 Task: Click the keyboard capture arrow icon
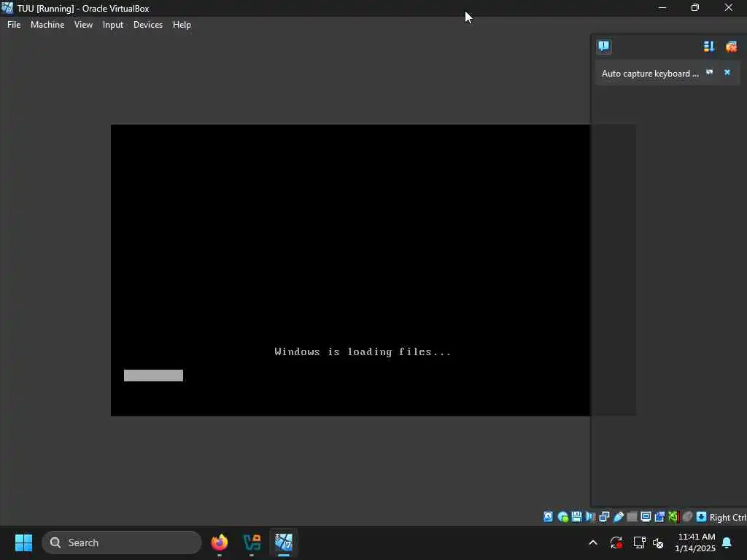pos(701,517)
